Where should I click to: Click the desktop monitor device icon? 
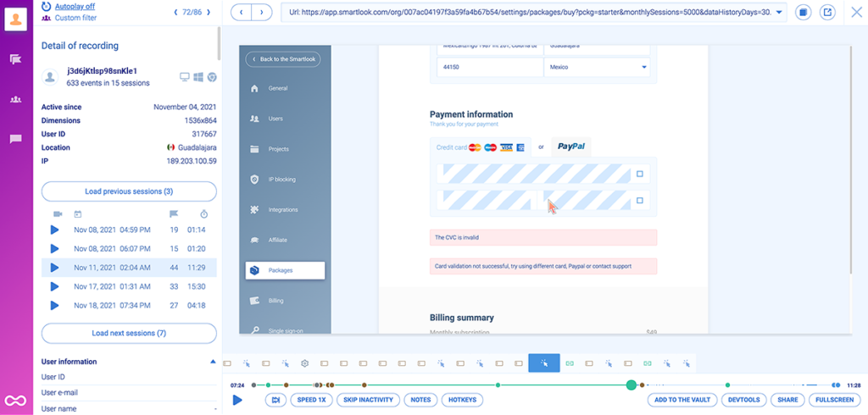[185, 77]
